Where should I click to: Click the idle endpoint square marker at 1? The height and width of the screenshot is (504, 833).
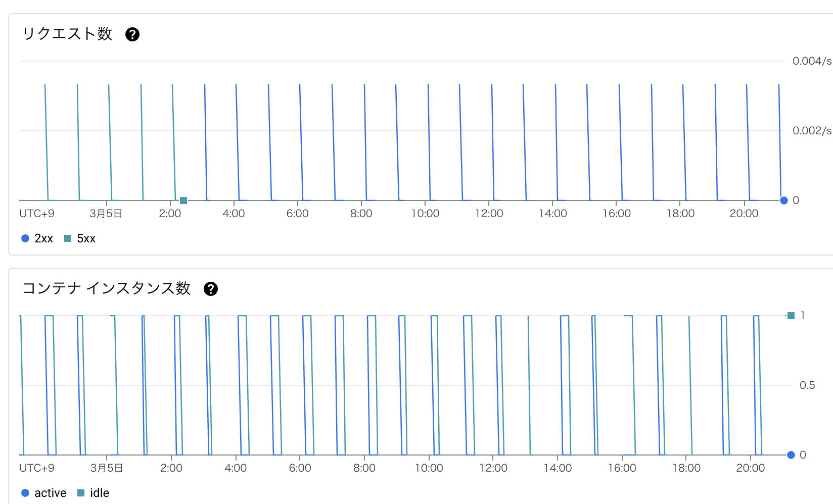click(791, 316)
